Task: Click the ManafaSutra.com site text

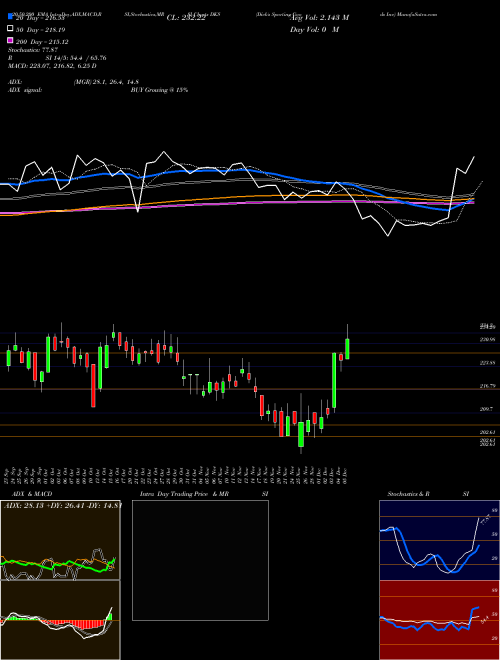Action: point(417,14)
